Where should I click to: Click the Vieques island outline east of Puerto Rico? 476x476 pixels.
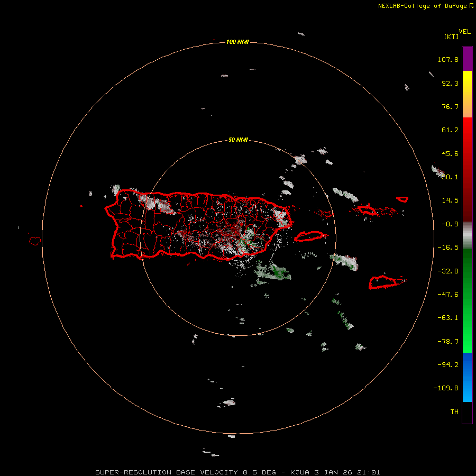click(x=309, y=236)
